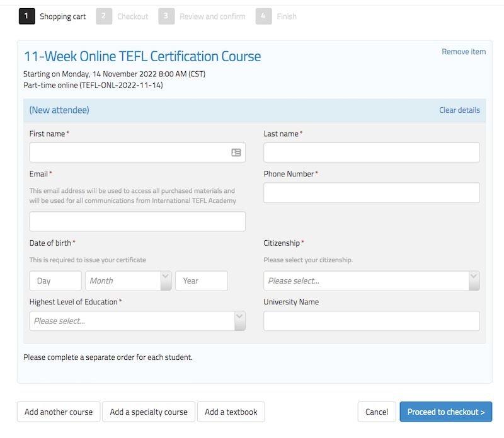Cancel the order
This screenshot has height=438, width=504.
376,412
